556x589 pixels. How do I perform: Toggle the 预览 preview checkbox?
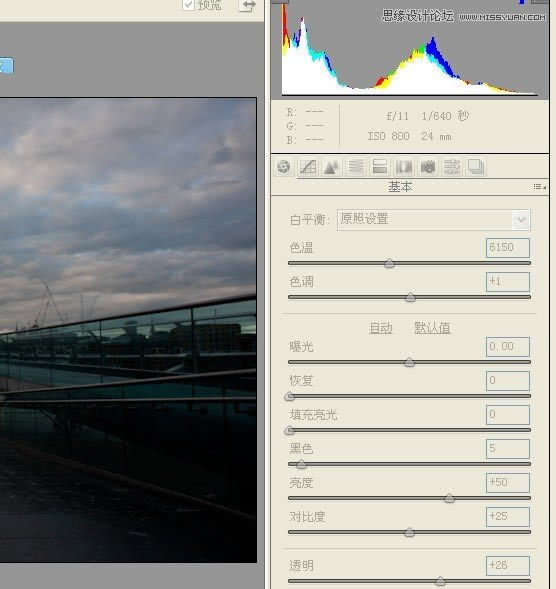188,5
